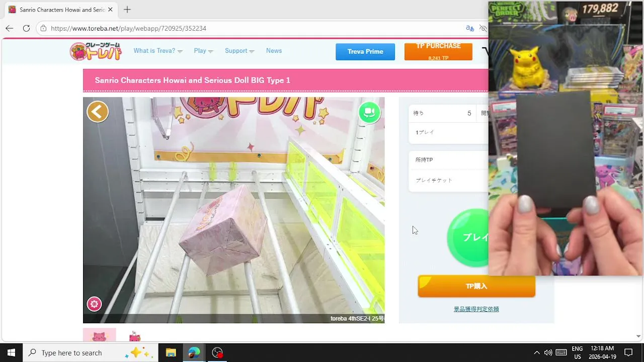Open game settings gear on the video

[94, 304]
